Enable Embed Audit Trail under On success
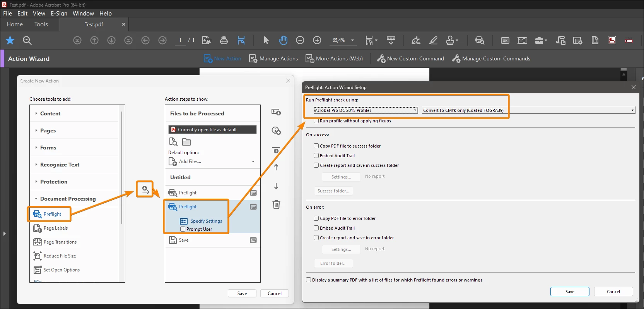 coord(316,156)
